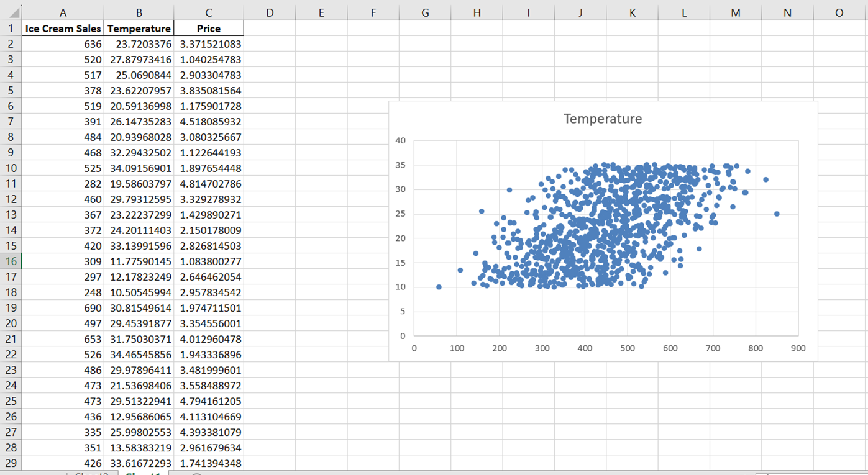
Task: Select the column A header
Action: 63,12
